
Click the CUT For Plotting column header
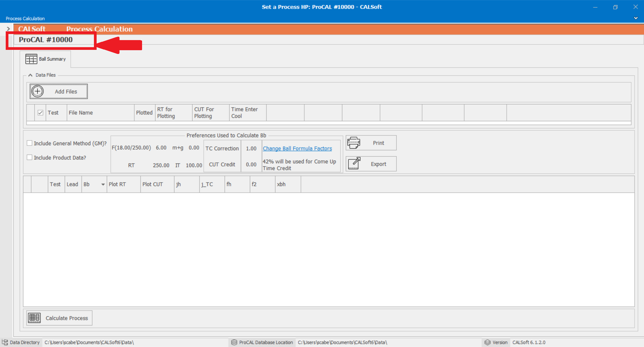[211, 113]
